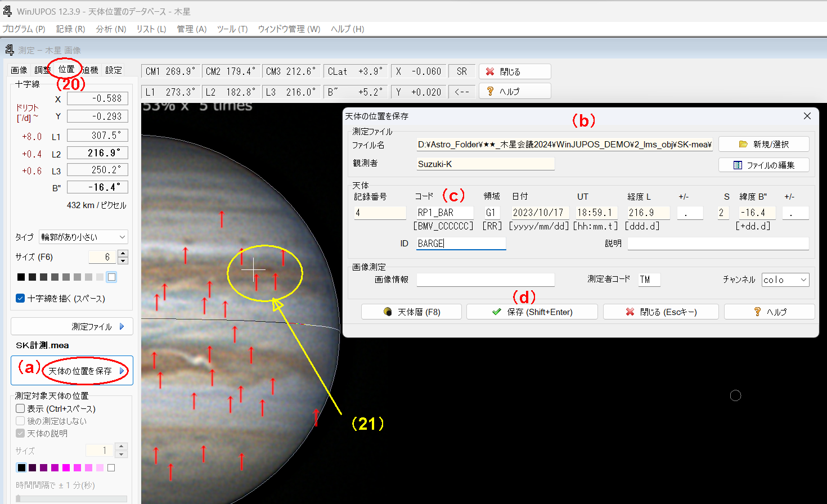Viewport: 827px width, 504px height.
Task: Select the white crosshair color swatch
Action: tap(111, 277)
